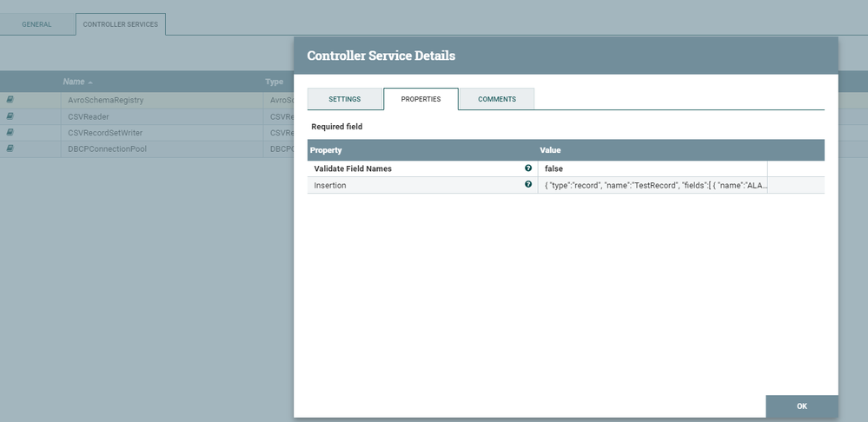The image size is (868, 422).
Task: Select the DBCPConnectionPool service row
Action: [x=147, y=148]
